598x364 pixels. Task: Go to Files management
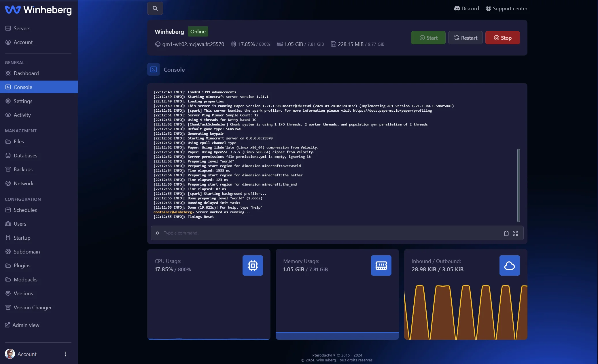point(19,142)
